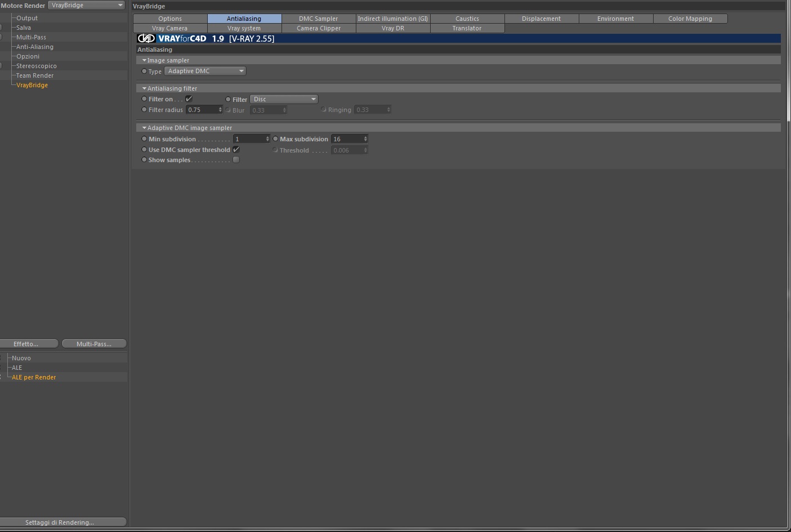Click the animation dot beside Max subdivision
Image resolution: width=791 pixels, height=532 pixels.
pyautogui.click(x=275, y=139)
